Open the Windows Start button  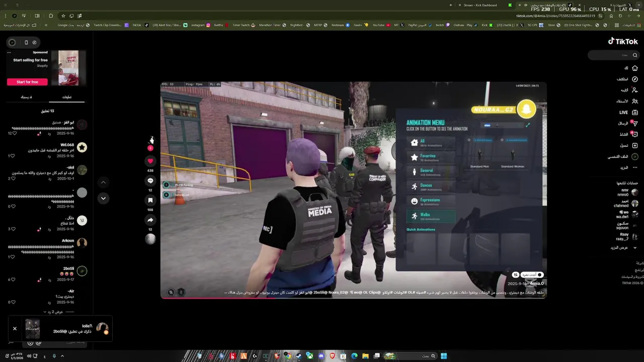pos(444,356)
